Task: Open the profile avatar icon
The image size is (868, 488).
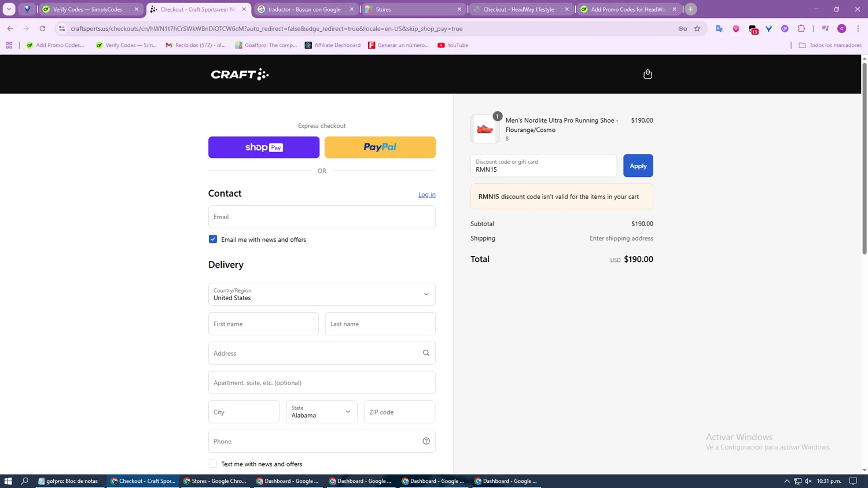Action: coord(842,28)
